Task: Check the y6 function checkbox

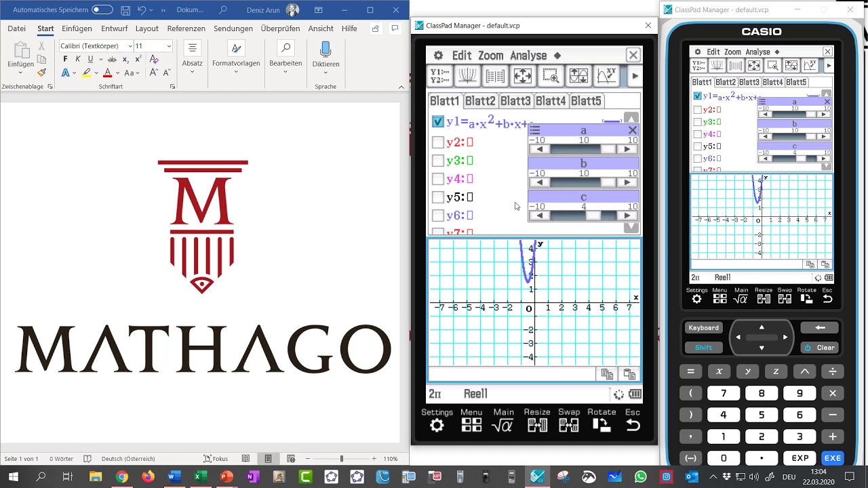Action: 438,216
